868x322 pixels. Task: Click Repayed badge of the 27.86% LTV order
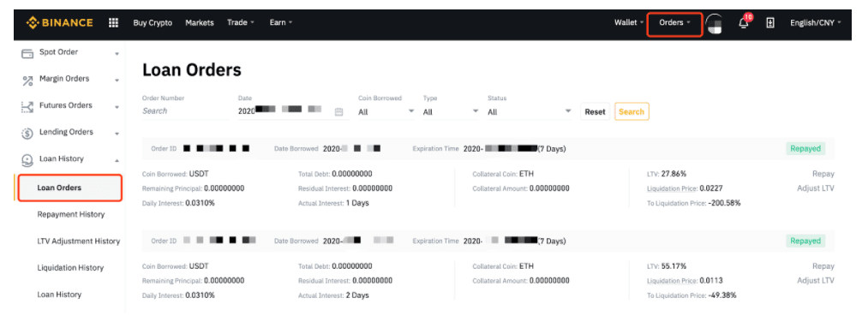tap(805, 148)
